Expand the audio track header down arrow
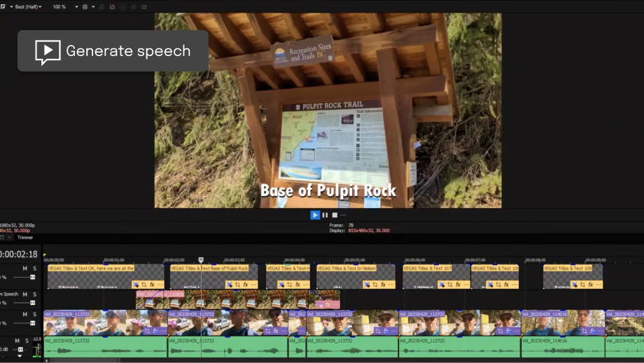Screen dimensions: 644x363 pyautogui.click(x=20, y=356)
